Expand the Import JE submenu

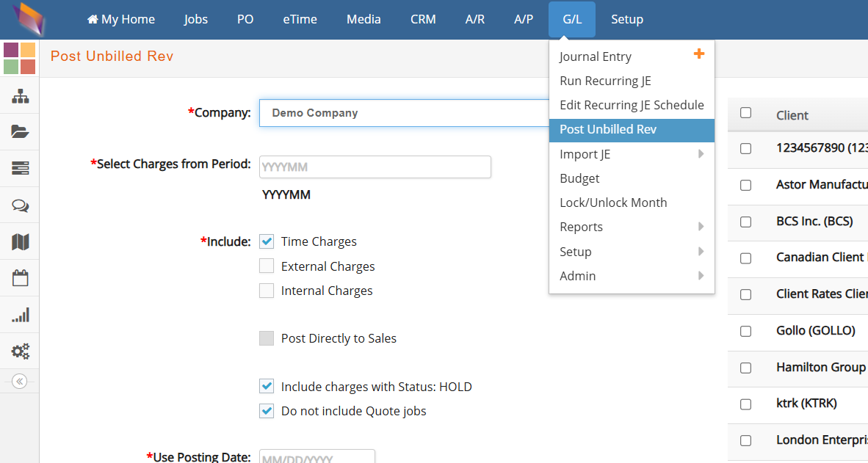tap(632, 154)
